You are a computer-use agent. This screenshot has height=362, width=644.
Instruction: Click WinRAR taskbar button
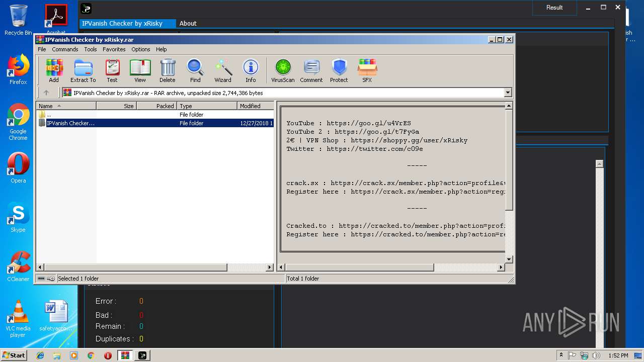(125, 355)
